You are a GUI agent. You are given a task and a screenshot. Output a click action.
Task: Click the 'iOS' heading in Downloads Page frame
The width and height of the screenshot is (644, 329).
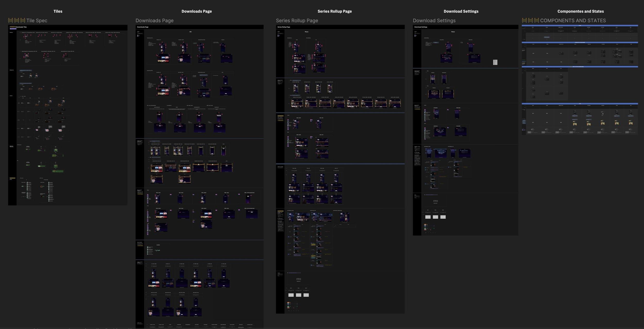(190, 32)
